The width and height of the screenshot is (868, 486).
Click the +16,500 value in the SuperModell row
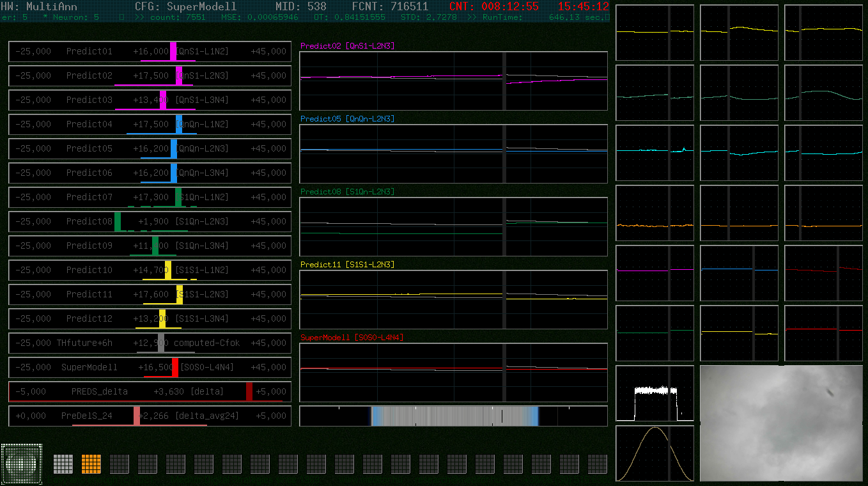(156, 367)
